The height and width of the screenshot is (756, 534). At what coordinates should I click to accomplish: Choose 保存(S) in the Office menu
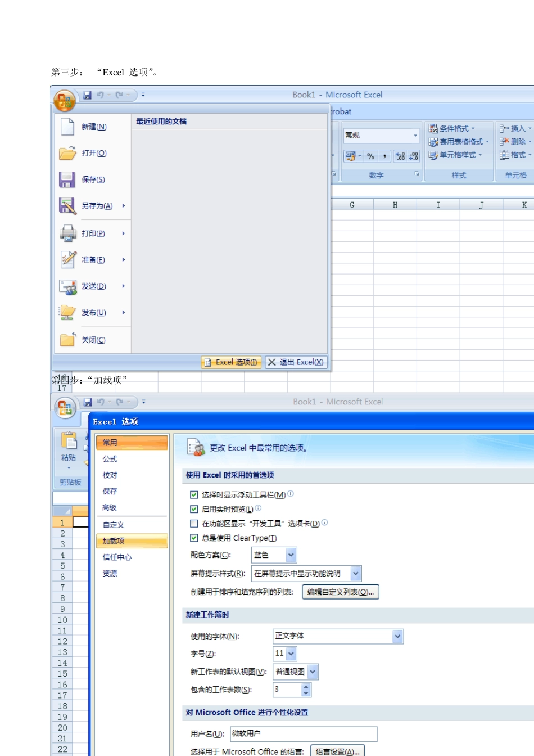[93, 179]
